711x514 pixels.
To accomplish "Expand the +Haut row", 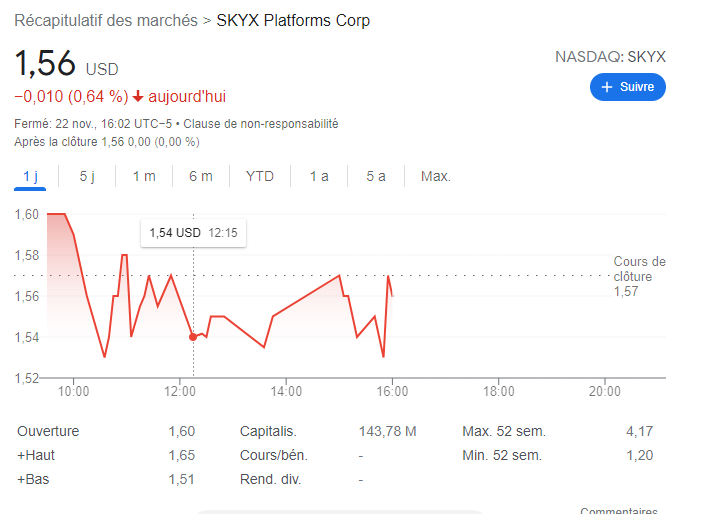I will coord(37,455).
